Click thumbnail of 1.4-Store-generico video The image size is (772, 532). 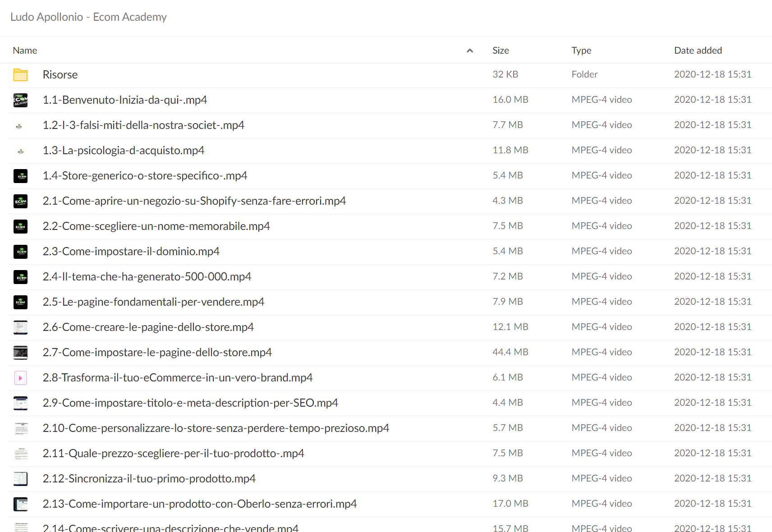point(20,175)
